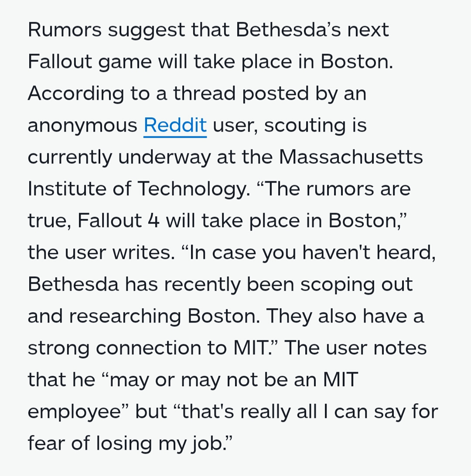Open the Reddit hyperlink
The width and height of the screenshot is (471, 476).
coord(175,125)
